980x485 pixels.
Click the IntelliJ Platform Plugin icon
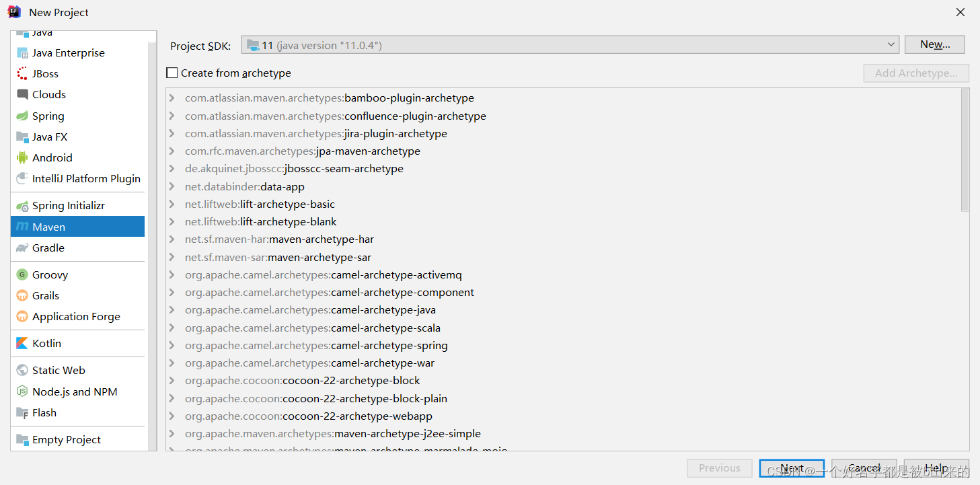pos(22,179)
